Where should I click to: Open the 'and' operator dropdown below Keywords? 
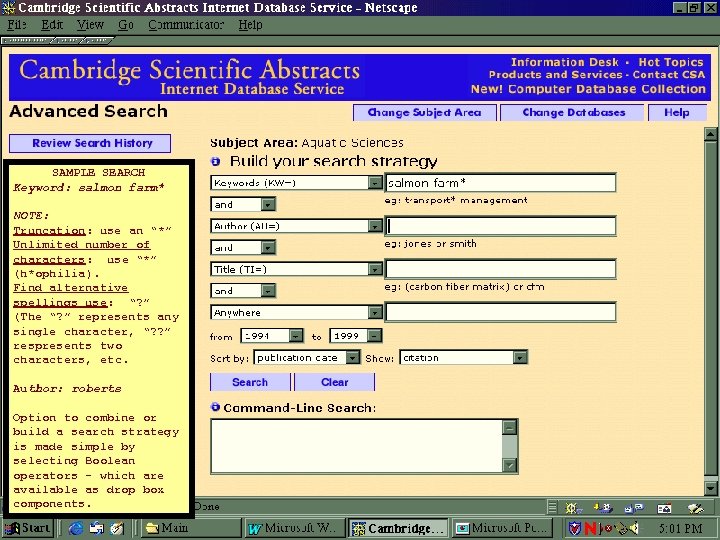[268, 204]
